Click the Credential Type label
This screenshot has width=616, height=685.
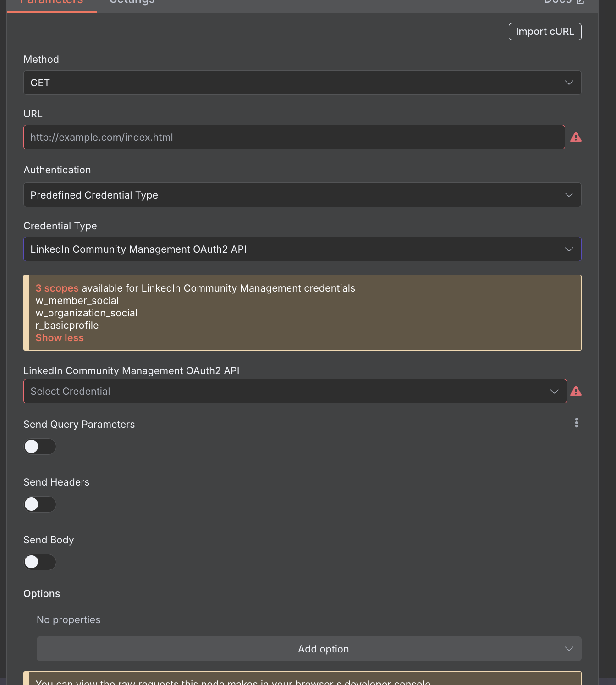[x=60, y=226]
